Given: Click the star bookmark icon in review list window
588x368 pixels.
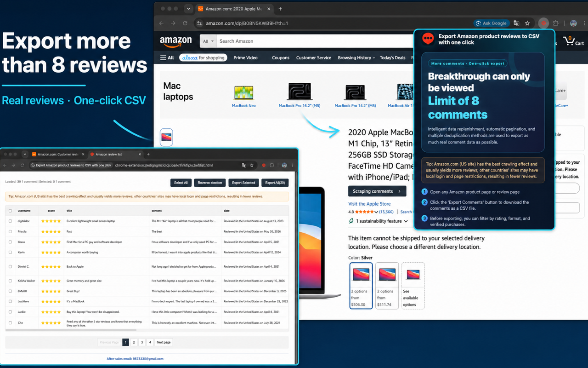Looking at the screenshot, I should [252, 165].
